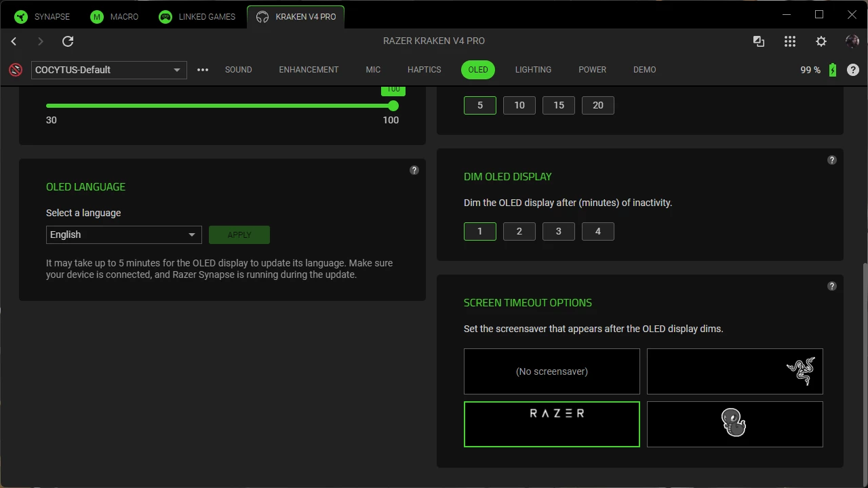Click the Razer Synapse logo icon
This screenshot has width=868, height=488.
pyautogui.click(x=21, y=16)
